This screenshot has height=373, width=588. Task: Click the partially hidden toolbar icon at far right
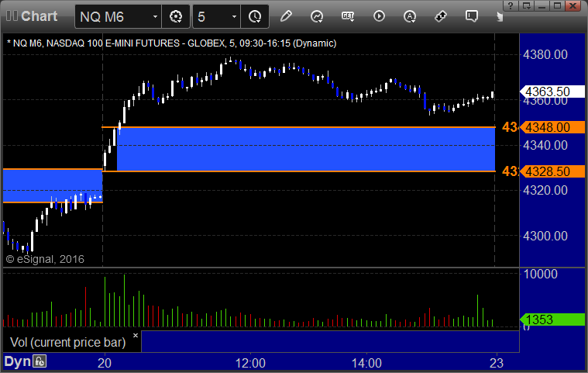499,17
